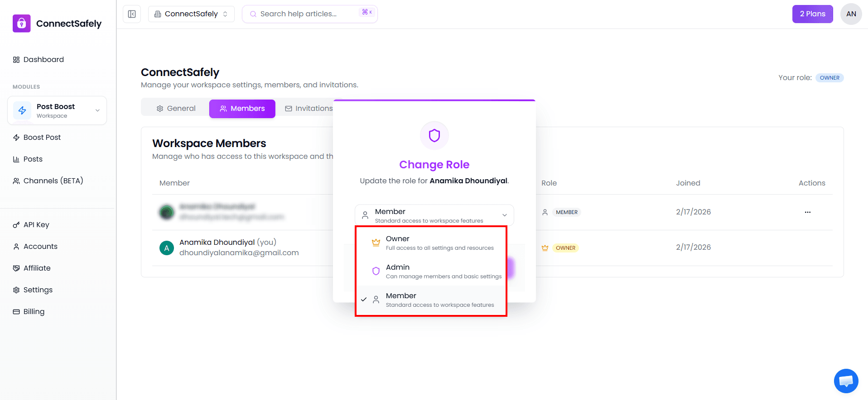Click the 2 Plans button
868x400 pixels.
tap(812, 14)
